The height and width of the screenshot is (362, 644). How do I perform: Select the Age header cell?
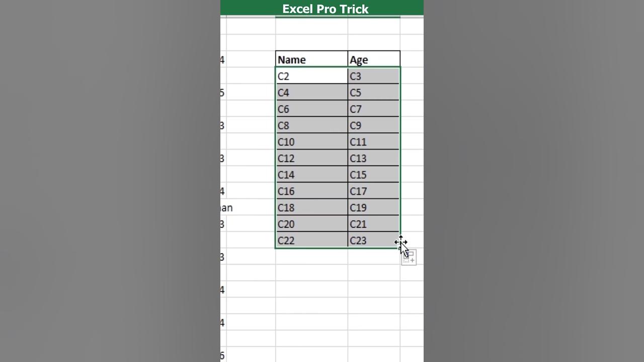point(373,59)
